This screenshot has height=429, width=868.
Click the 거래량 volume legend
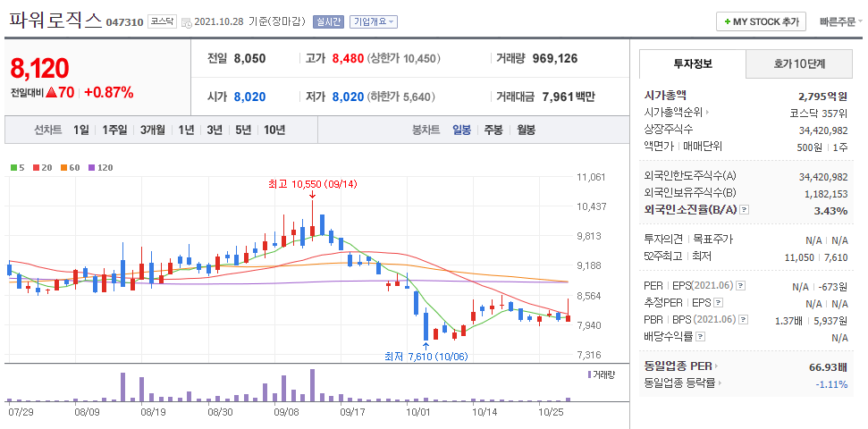pyautogui.click(x=602, y=374)
